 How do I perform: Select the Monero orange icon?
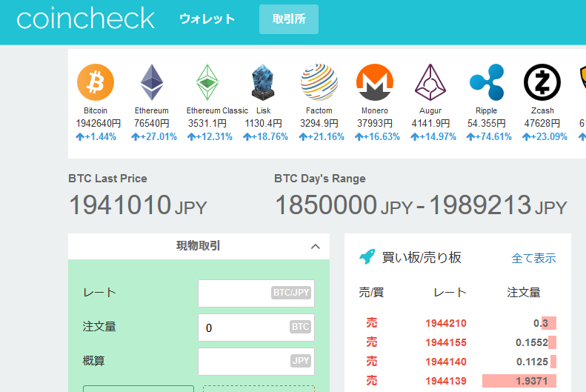point(375,82)
